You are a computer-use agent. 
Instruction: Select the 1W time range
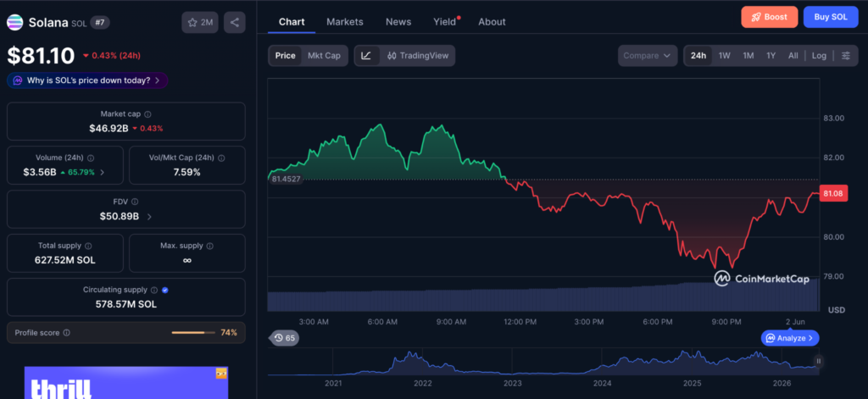725,55
